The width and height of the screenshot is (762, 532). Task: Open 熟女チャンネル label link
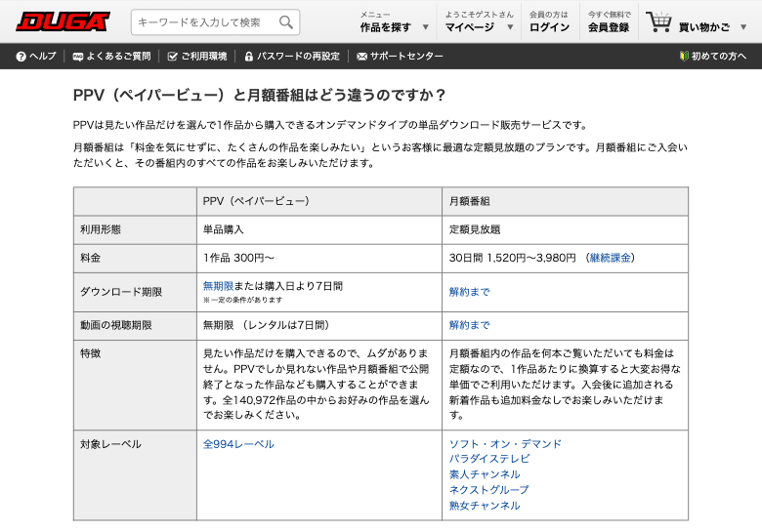point(485,506)
